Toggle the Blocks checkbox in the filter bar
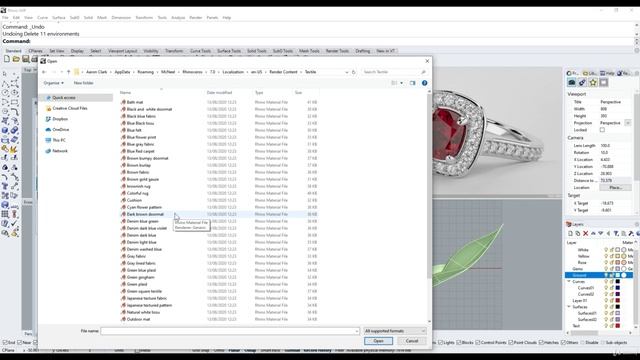Image resolution: width=640 pixels, height=360 pixels. [x=459, y=342]
